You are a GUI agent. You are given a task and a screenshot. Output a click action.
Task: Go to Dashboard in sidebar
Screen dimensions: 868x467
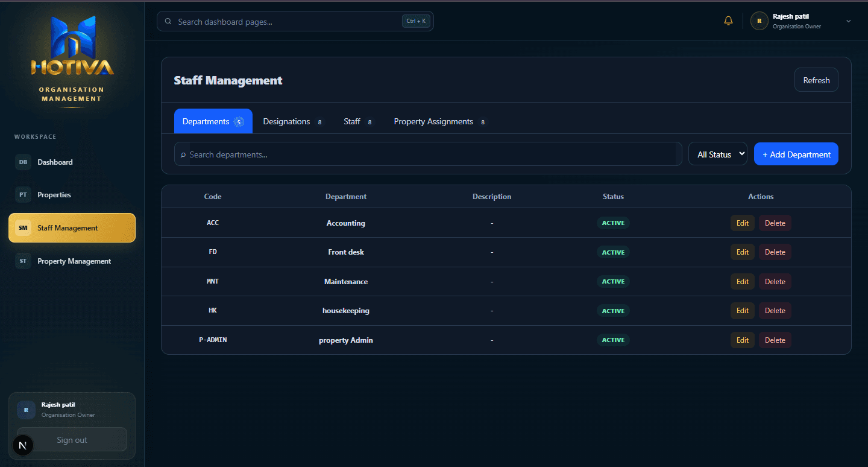coord(72,162)
